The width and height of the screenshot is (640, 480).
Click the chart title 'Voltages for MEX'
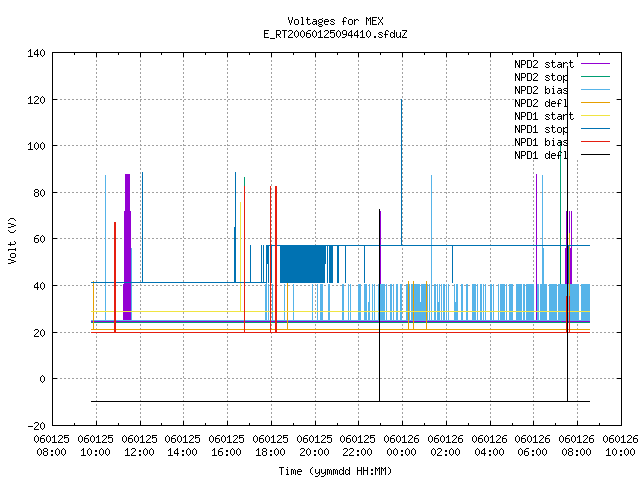335,21
